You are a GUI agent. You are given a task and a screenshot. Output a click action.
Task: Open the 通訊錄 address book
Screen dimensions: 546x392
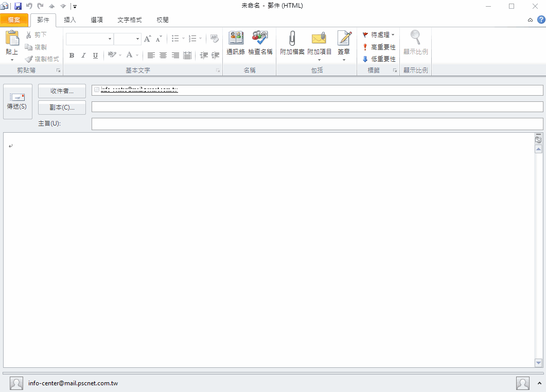(236, 39)
